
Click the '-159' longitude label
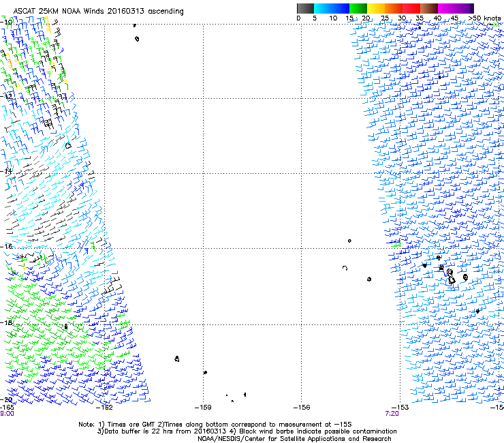pyautogui.click(x=203, y=408)
